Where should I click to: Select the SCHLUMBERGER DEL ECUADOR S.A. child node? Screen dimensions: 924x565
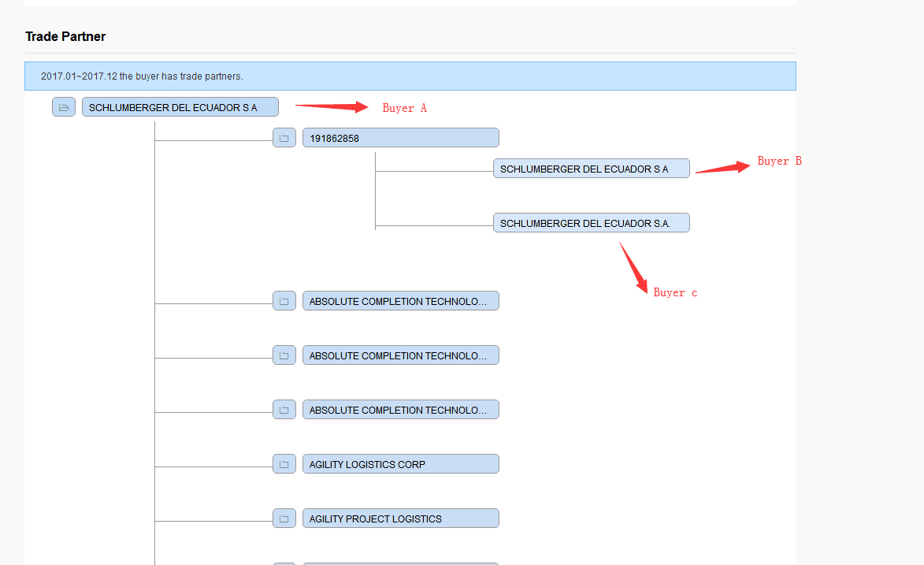pos(591,223)
